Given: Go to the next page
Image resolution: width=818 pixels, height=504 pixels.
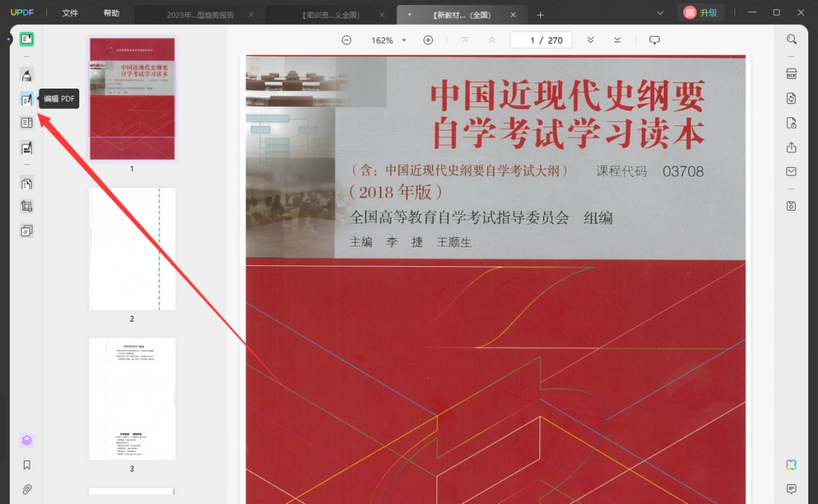Looking at the screenshot, I should [590, 40].
